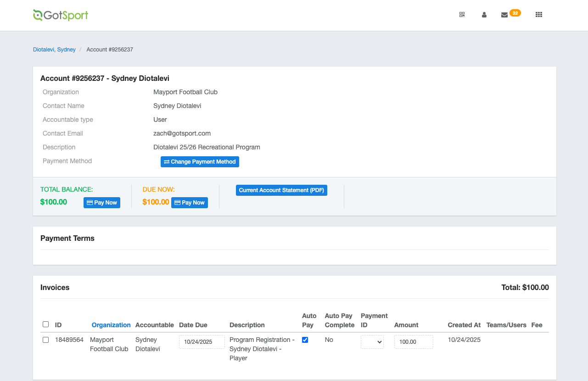Open the user profile icon
The image size is (588, 381).
click(484, 15)
